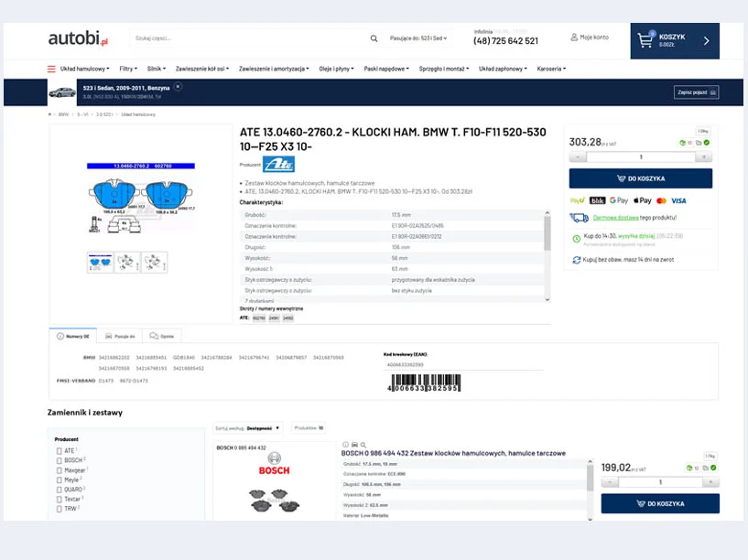Expand the Zawieszenie i amortyzacja menu
748x560 pixels.
(x=274, y=69)
